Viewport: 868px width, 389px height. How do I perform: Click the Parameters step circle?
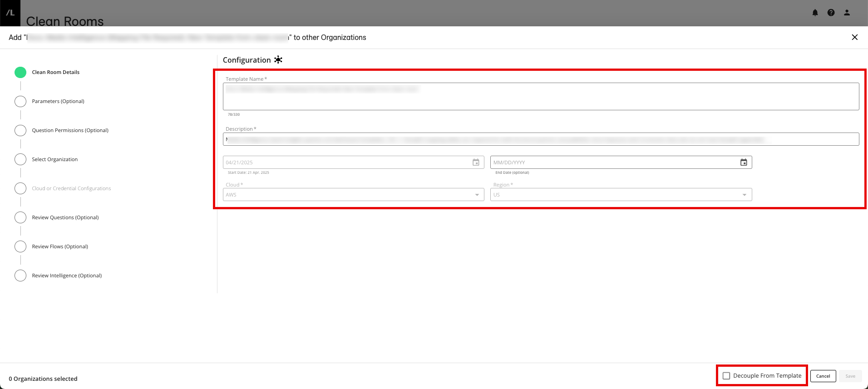pyautogui.click(x=20, y=101)
